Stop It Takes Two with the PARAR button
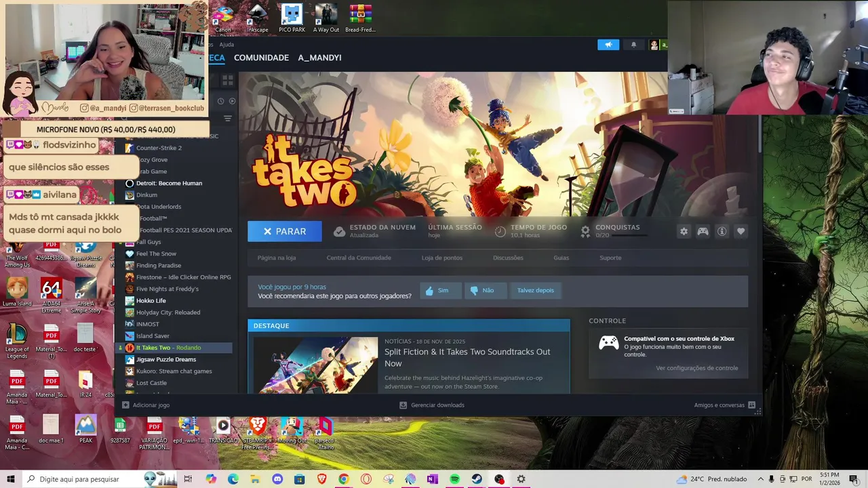 pyautogui.click(x=285, y=231)
